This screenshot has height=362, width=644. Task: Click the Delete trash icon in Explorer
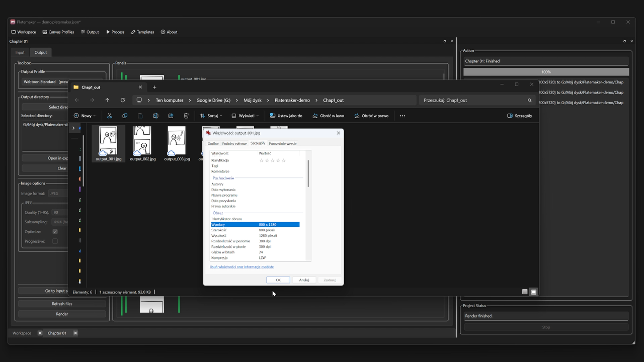pos(186,116)
